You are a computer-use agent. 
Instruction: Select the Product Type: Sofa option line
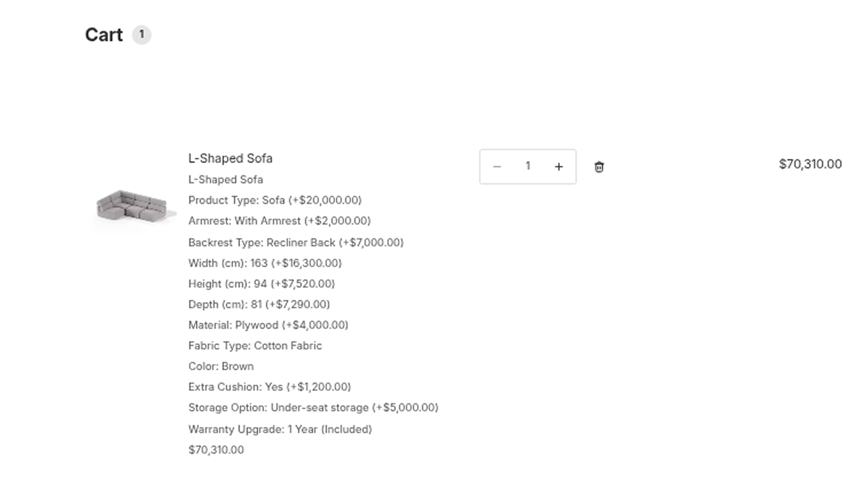[275, 200]
